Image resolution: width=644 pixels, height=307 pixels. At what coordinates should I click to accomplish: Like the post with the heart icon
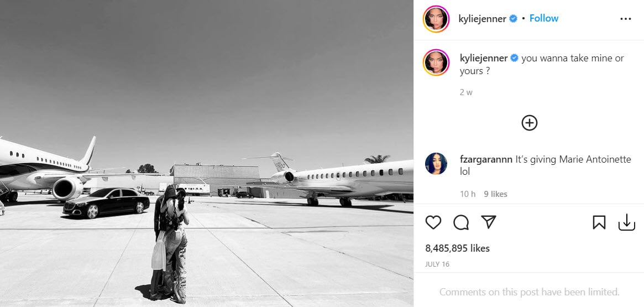433,222
